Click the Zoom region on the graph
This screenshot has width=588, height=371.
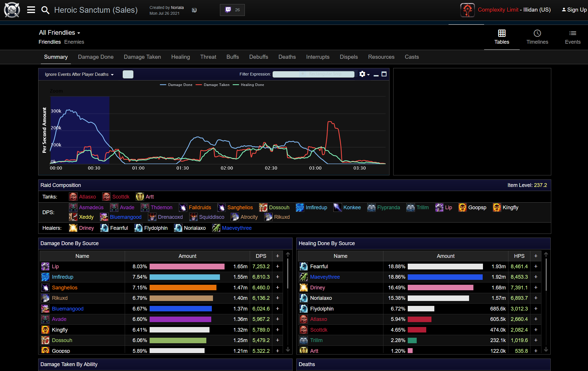[x=56, y=91]
